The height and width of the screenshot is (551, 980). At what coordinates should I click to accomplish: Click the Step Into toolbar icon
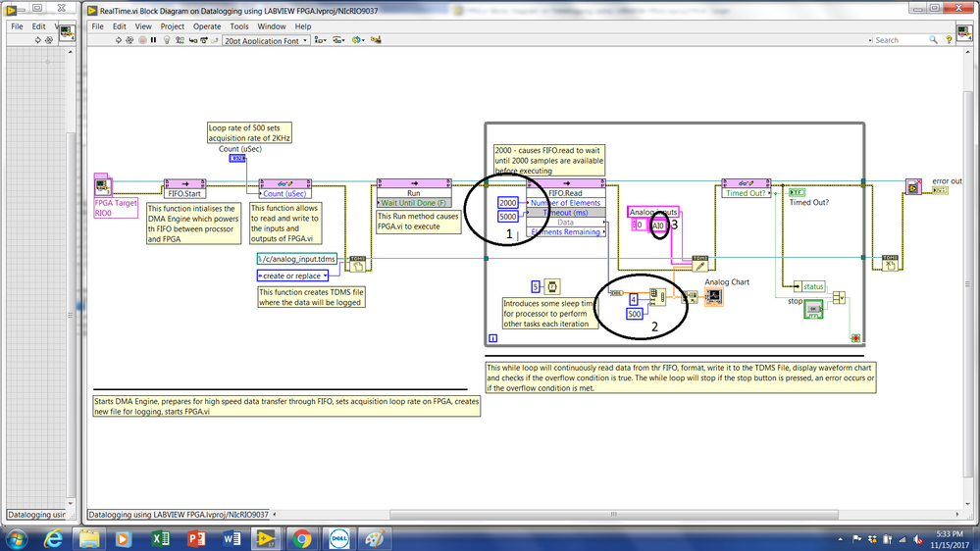coord(193,40)
